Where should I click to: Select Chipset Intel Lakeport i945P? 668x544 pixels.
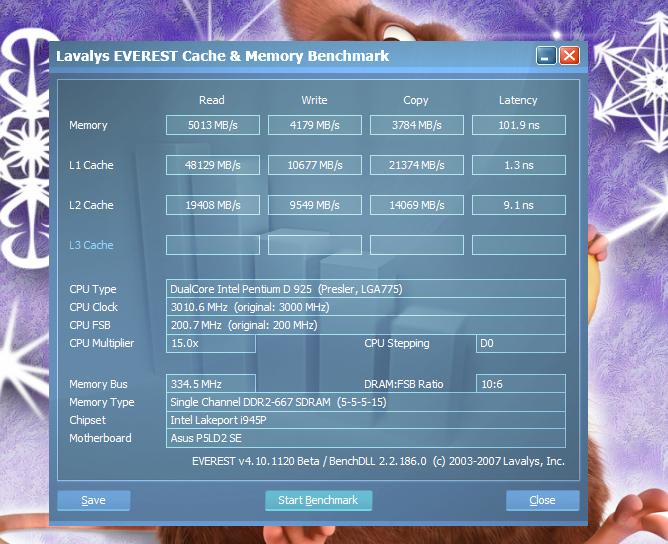tap(366, 420)
